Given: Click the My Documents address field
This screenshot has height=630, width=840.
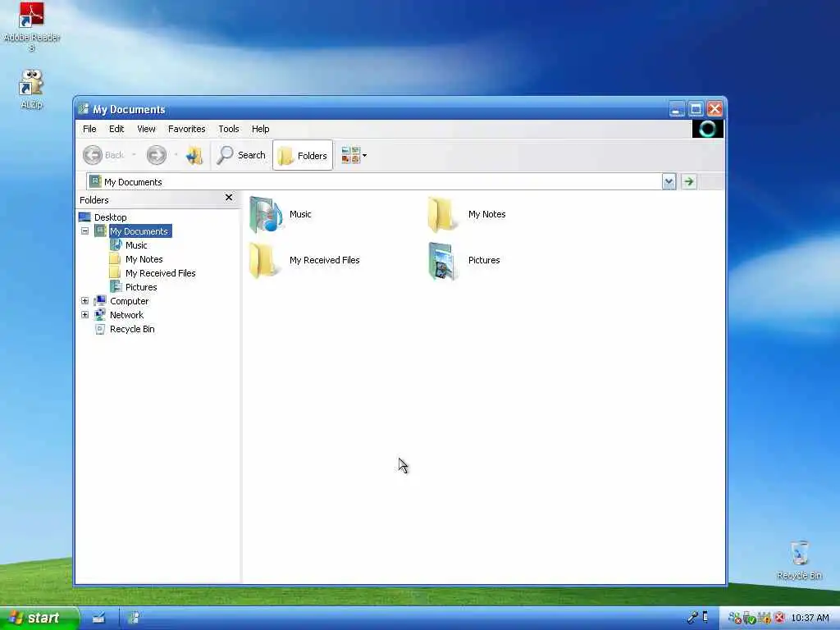Looking at the screenshot, I should pos(374,181).
